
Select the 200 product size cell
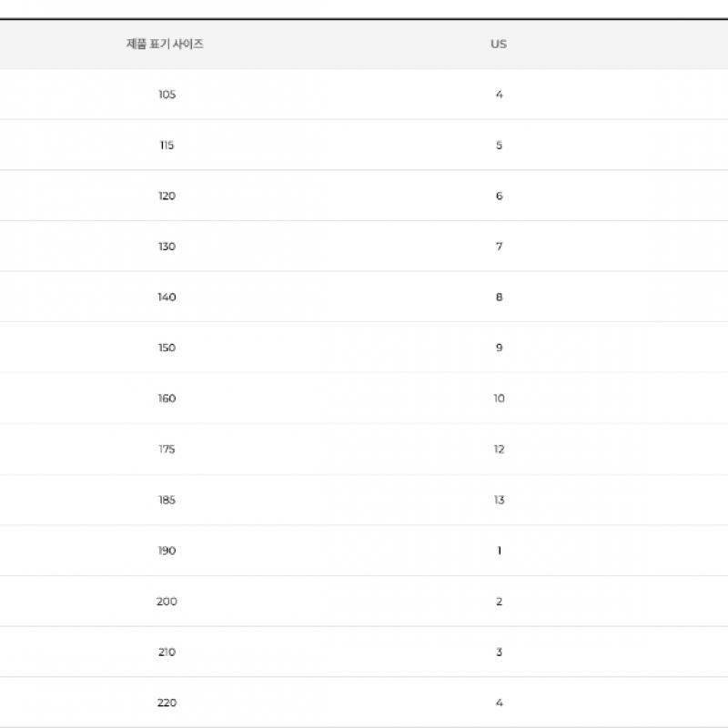[x=167, y=602]
